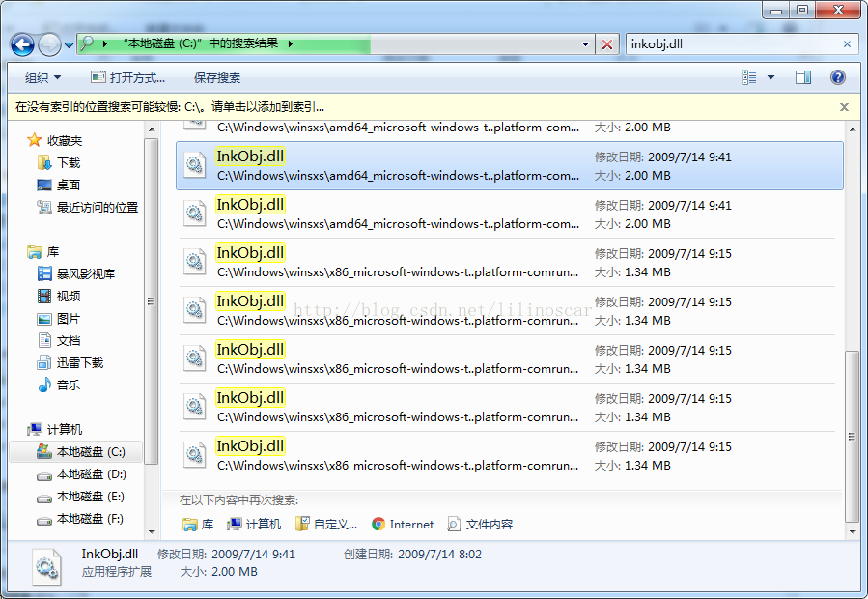Viewport: 868px width, 599px height.
Task: Click the greyed Forward arrow button
Action: (x=49, y=44)
